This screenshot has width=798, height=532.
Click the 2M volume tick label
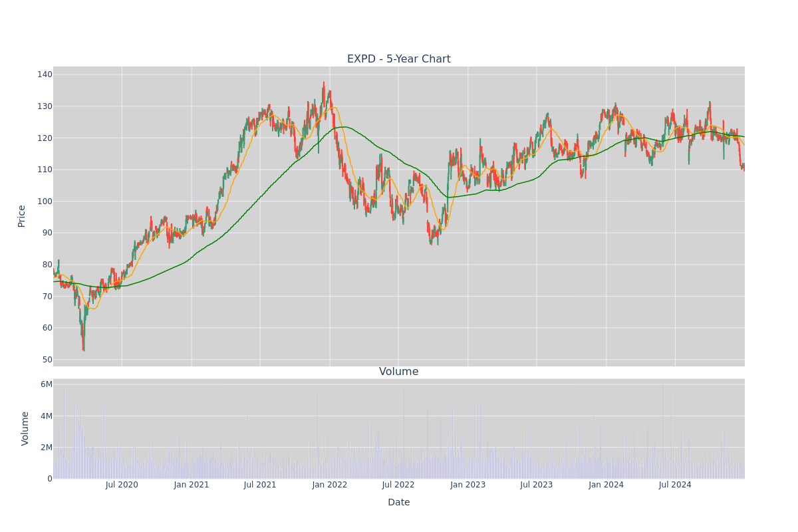point(47,448)
